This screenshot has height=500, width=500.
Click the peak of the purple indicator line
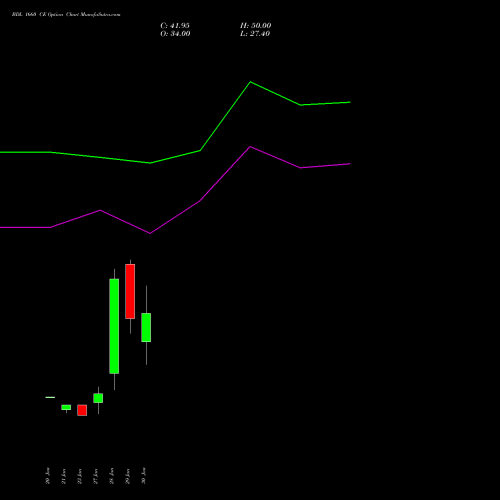[x=251, y=147]
